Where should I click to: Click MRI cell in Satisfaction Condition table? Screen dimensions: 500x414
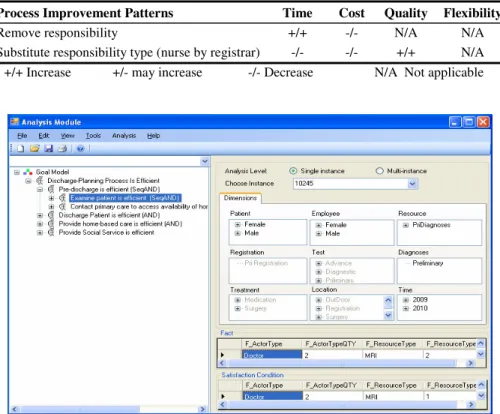point(393,396)
